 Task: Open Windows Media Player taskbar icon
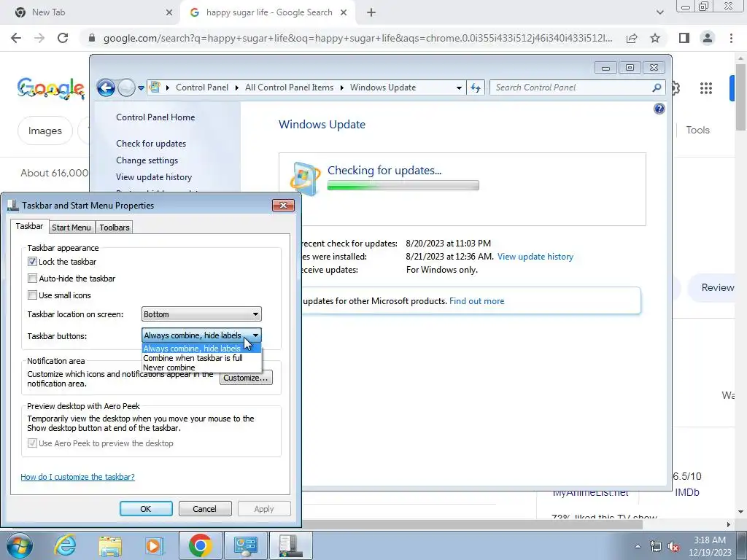click(x=155, y=545)
